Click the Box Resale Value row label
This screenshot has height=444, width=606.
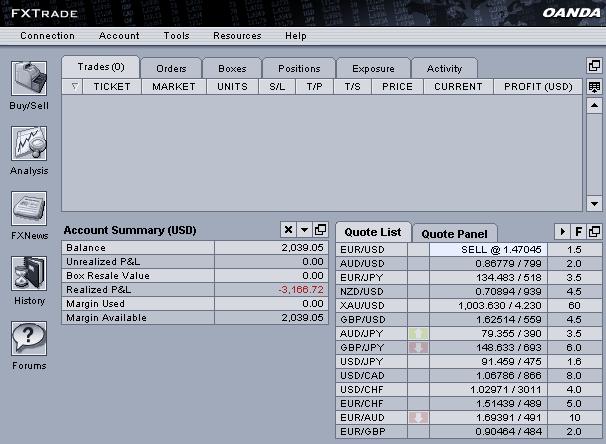pyautogui.click(x=108, y=276)
